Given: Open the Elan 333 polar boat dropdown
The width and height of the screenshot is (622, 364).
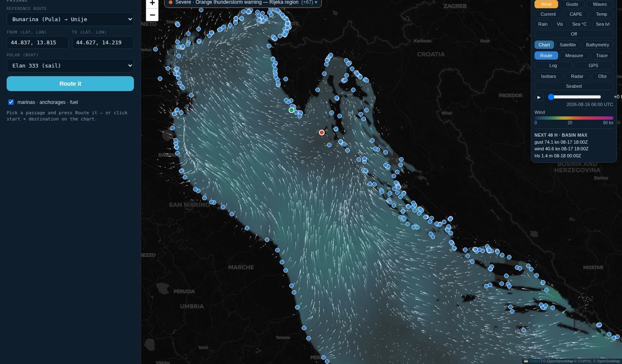Looking at the screenshot, I should point(70,66).
